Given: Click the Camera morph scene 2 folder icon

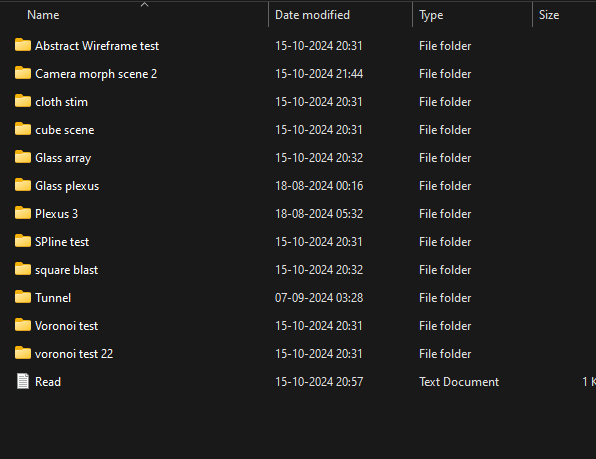Looking at the screenshot, I should coord(23,73).
